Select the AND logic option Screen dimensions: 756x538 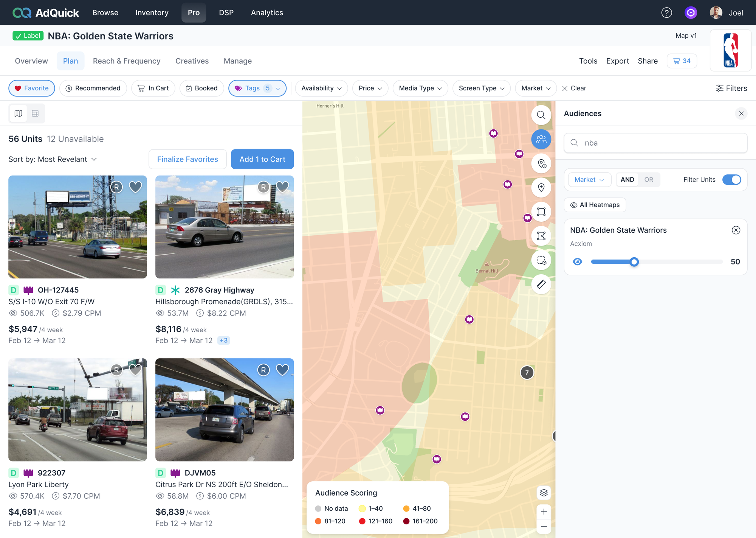627,180
